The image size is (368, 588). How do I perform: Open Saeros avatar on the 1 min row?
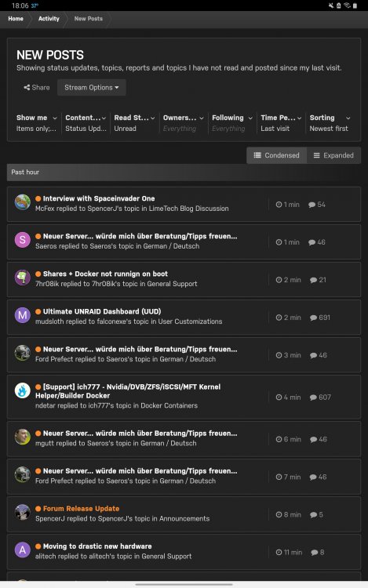[23, 240]
